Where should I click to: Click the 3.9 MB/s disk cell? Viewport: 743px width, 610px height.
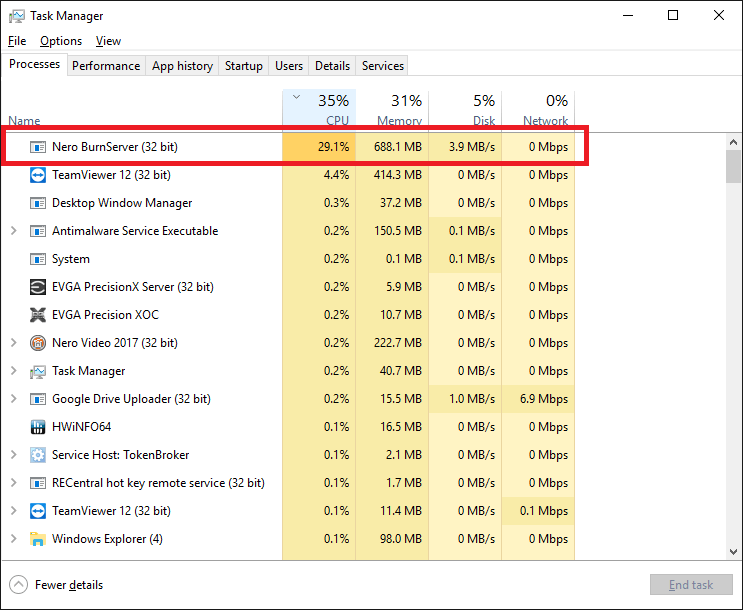coord(465,147)
